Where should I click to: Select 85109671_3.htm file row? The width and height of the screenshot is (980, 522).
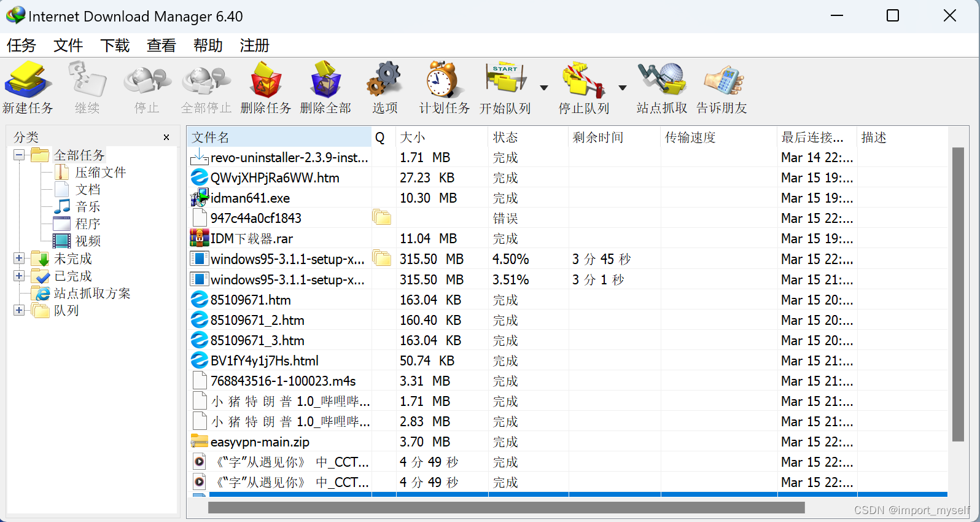click(568, 340)
